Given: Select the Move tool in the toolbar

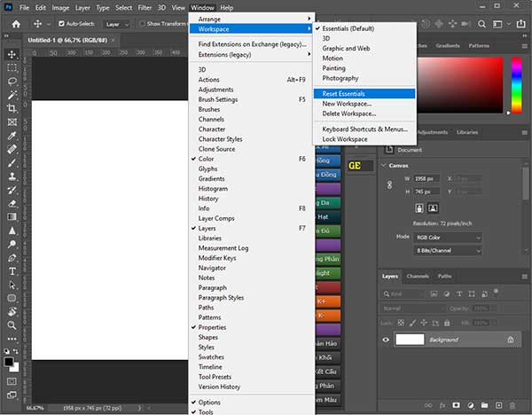Looking at the screenshot, I should point(12,54).
